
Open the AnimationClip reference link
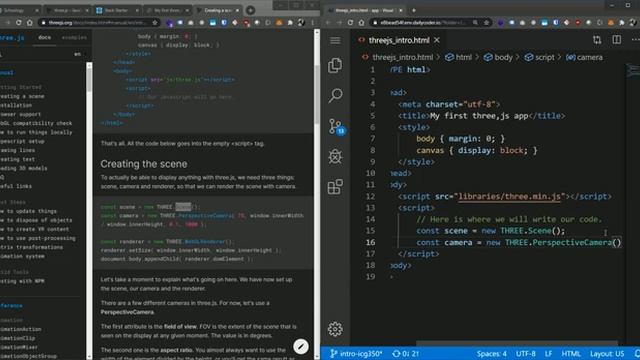point(17,338)
